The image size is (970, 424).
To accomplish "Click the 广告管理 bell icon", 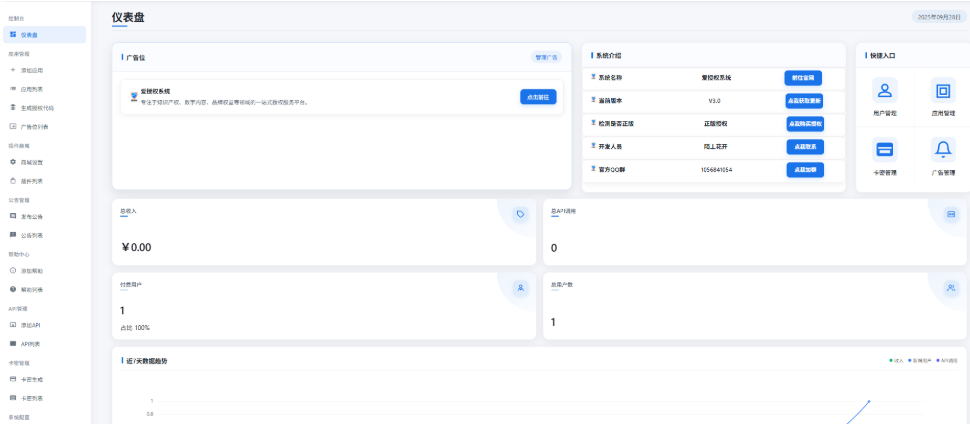I will point(942,151).
